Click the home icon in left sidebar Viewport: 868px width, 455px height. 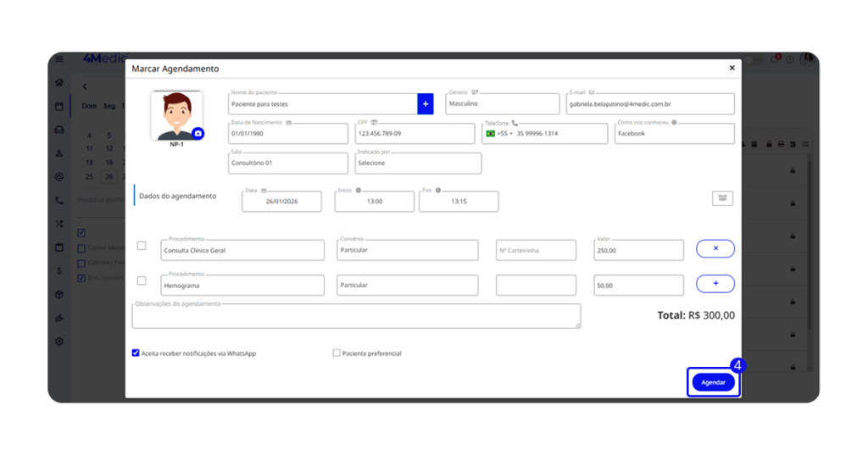[x=59, y=83]
